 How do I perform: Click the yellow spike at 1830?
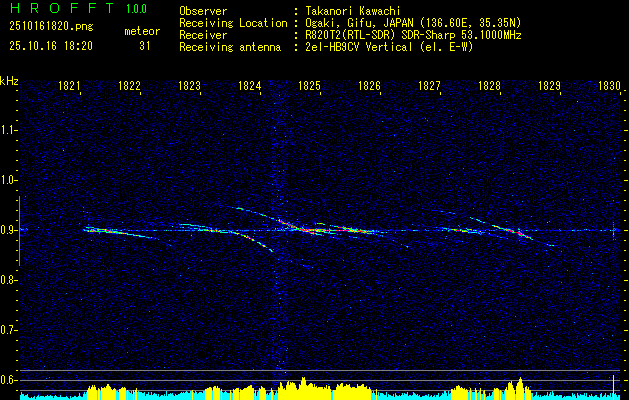pyautogui.click(x=614, y=387)
